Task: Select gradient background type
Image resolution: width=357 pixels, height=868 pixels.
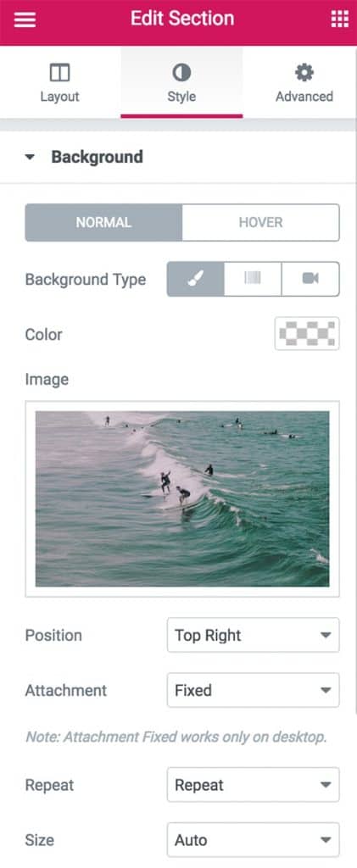Action: (x=253, y=279)
